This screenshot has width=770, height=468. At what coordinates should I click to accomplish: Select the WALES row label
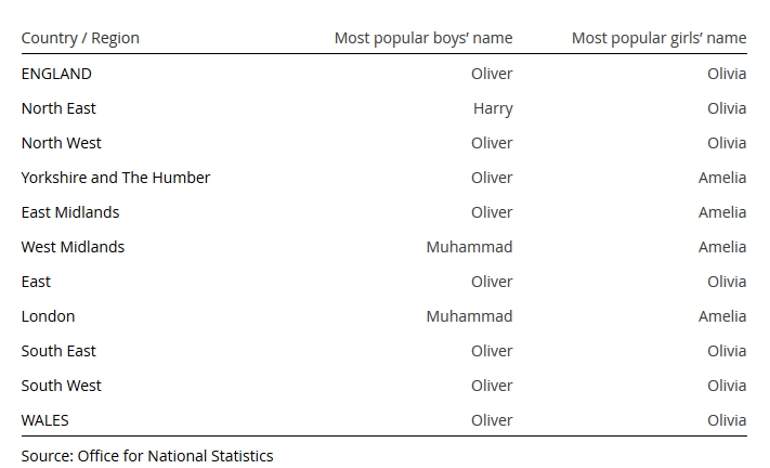45,420
